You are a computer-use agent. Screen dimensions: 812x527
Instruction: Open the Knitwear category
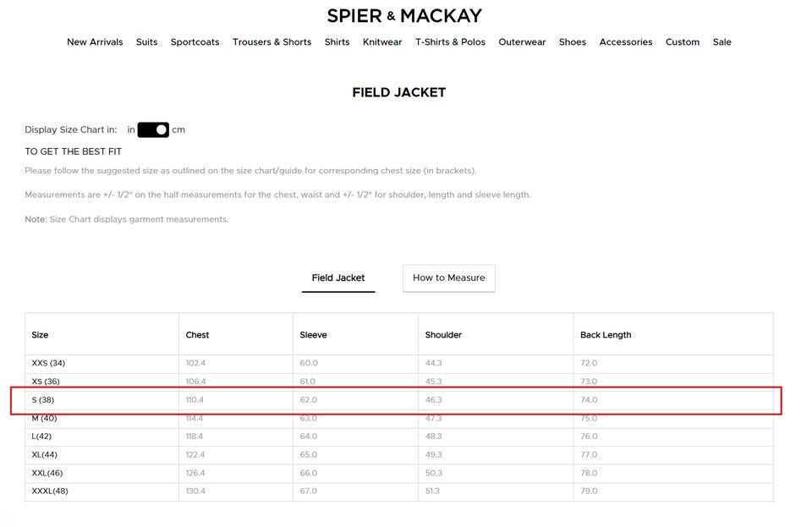[x=382, y=42]
